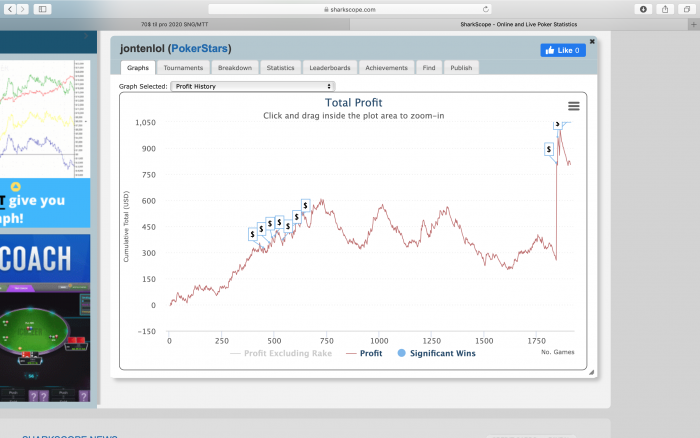The width and height of the screenshot is (700, 438).
Task: Click the poker table ad image
Action: click(x=45, y=342)
